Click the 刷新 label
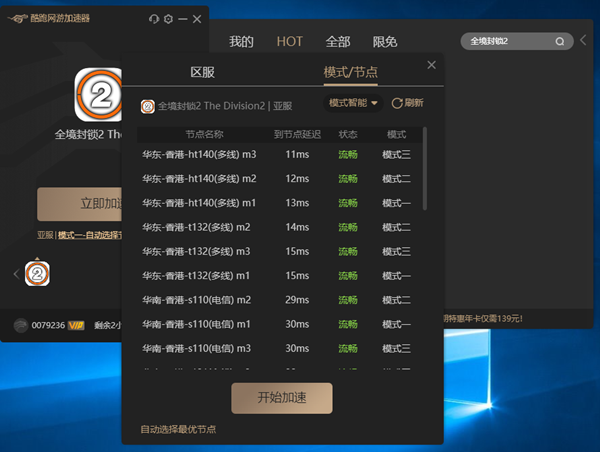600x452 pixels. [x=414, y=103]
